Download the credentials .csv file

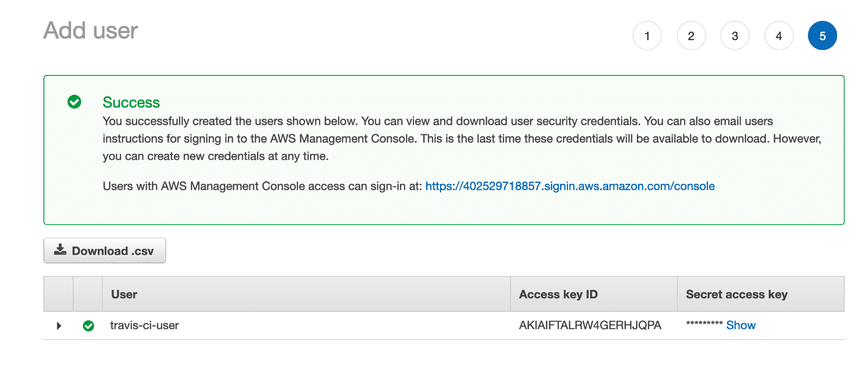(105, 251)
